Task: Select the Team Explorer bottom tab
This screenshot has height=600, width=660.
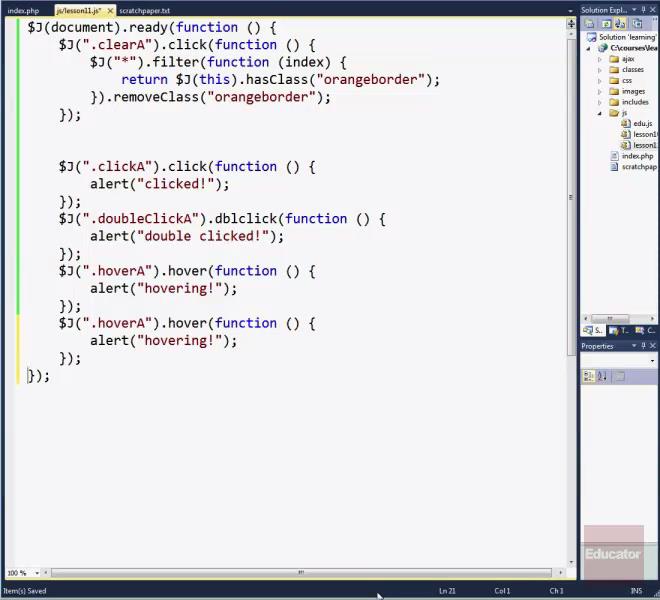Action: click(x=618, y=331)
